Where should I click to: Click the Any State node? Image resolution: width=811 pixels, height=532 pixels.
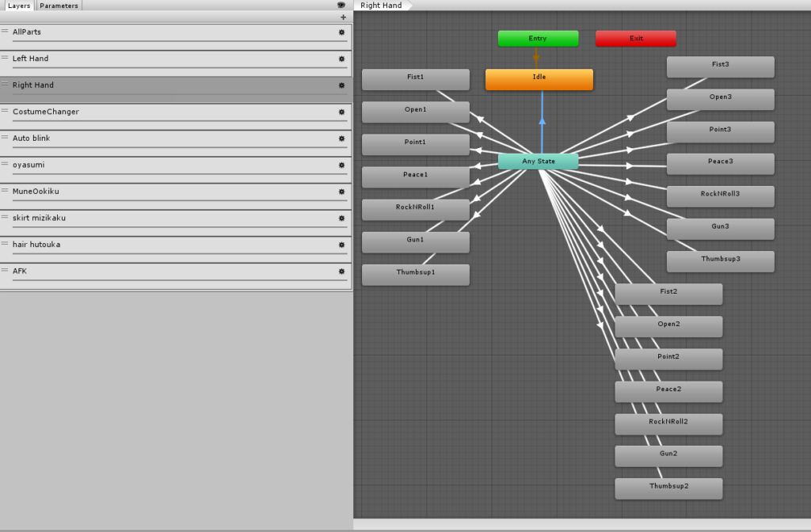click(538, 161)
